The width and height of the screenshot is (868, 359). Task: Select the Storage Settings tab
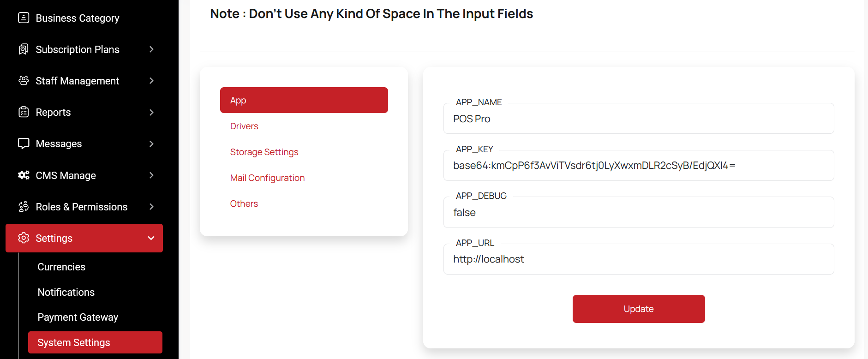264,152
